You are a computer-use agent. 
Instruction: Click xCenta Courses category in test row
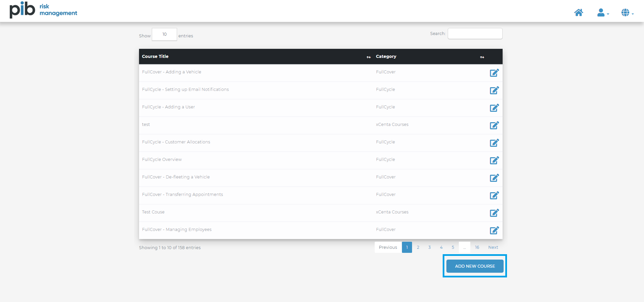click(392, 124)
